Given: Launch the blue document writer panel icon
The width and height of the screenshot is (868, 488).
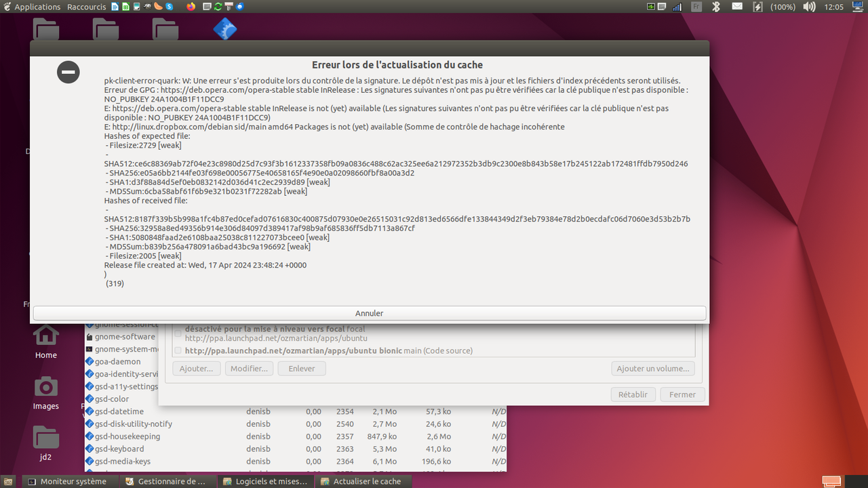Looking at the screenshot, I should [115, 7].
